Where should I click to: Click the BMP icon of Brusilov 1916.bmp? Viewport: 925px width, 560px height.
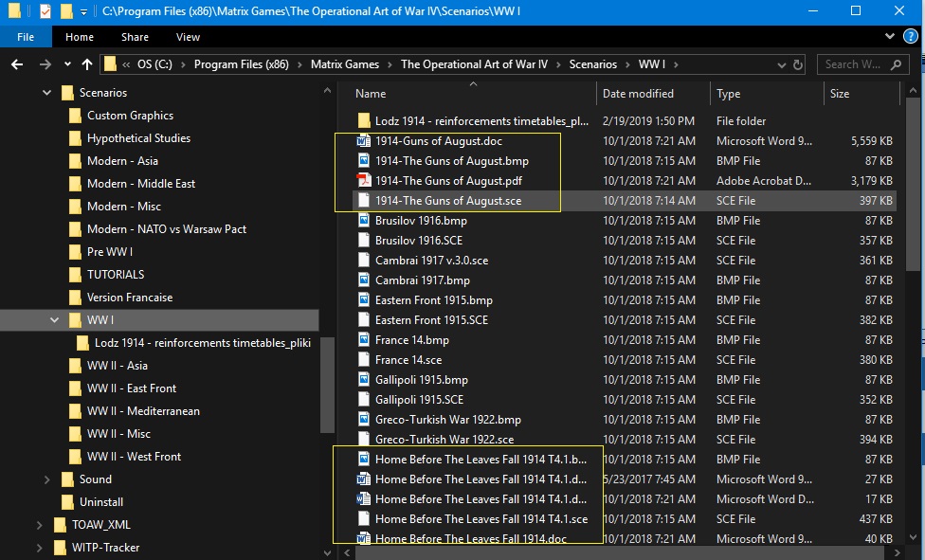click(364, 221)
